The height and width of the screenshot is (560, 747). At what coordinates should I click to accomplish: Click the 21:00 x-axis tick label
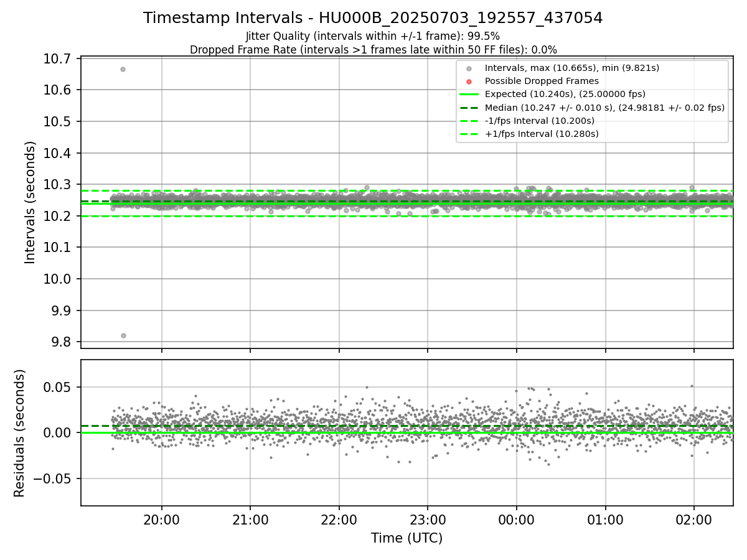click(250, 520)
